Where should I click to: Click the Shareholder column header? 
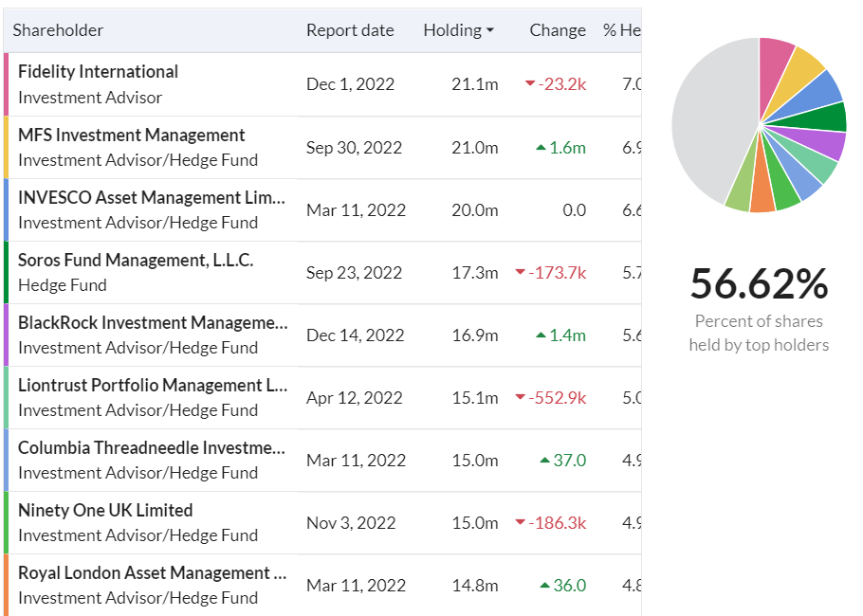58,30
